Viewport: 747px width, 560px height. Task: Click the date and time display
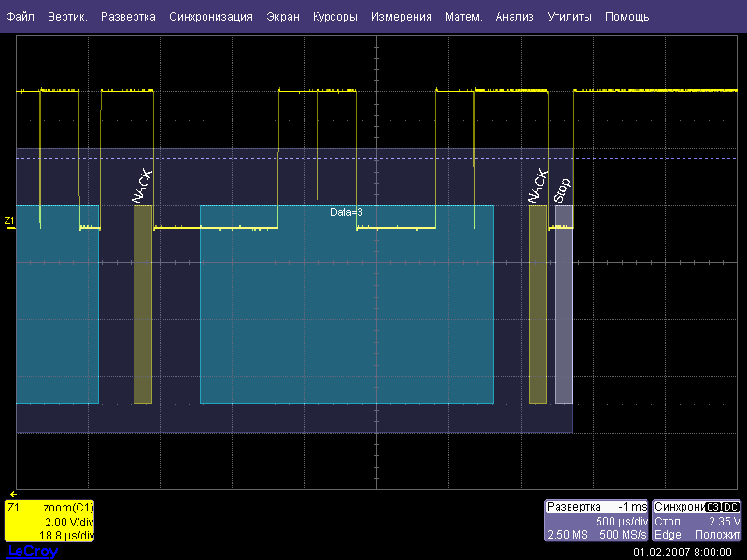click(681, 552)
